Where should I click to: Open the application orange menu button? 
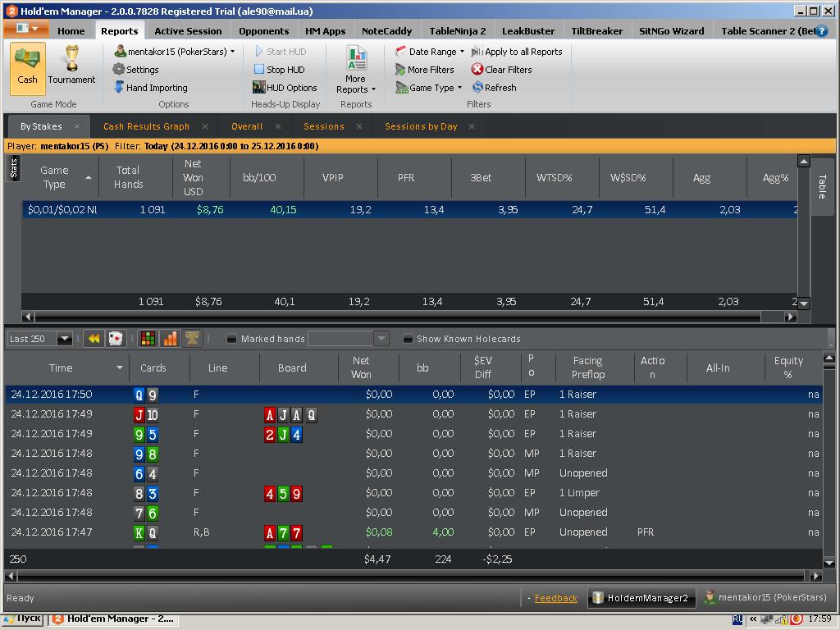click(26, 29)
